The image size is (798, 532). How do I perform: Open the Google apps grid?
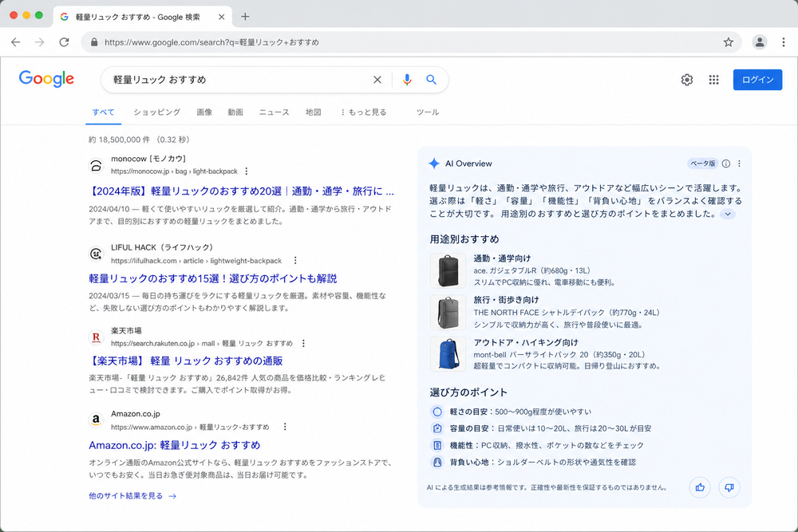[x=713, y=79]
